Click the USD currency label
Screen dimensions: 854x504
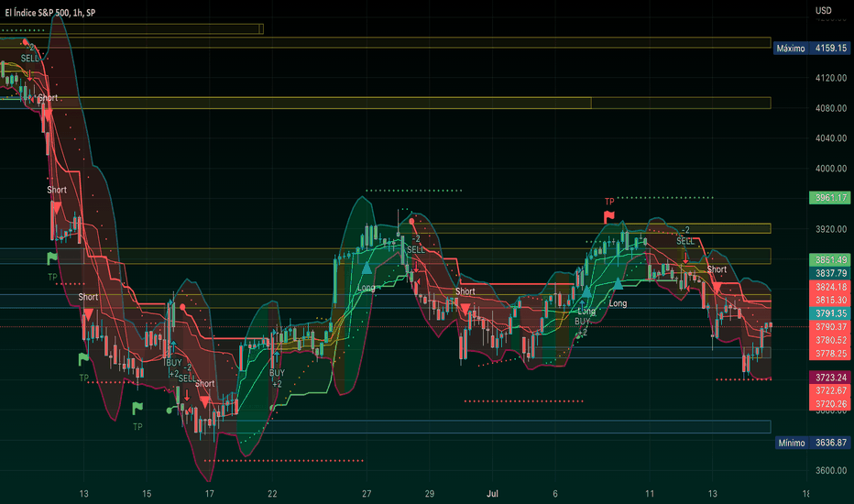point(823,10)
